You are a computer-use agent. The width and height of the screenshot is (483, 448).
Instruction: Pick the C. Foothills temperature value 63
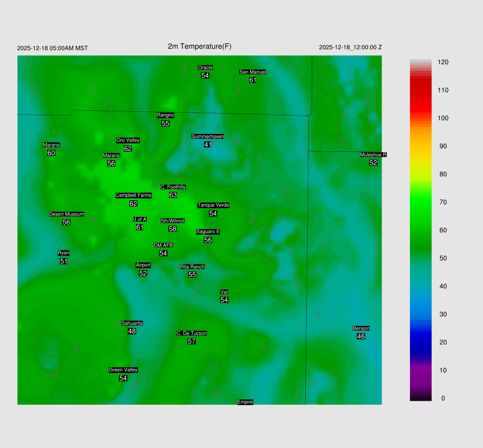click(173, 195)
